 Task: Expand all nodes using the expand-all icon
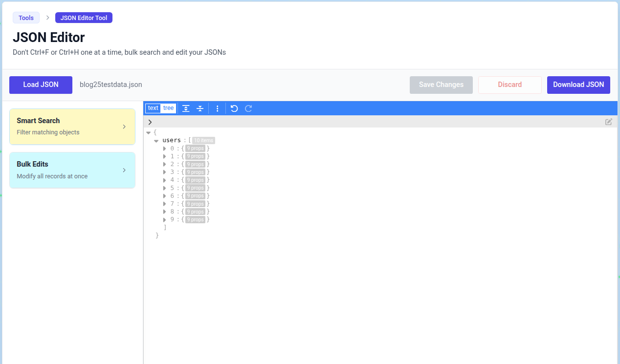186,108
